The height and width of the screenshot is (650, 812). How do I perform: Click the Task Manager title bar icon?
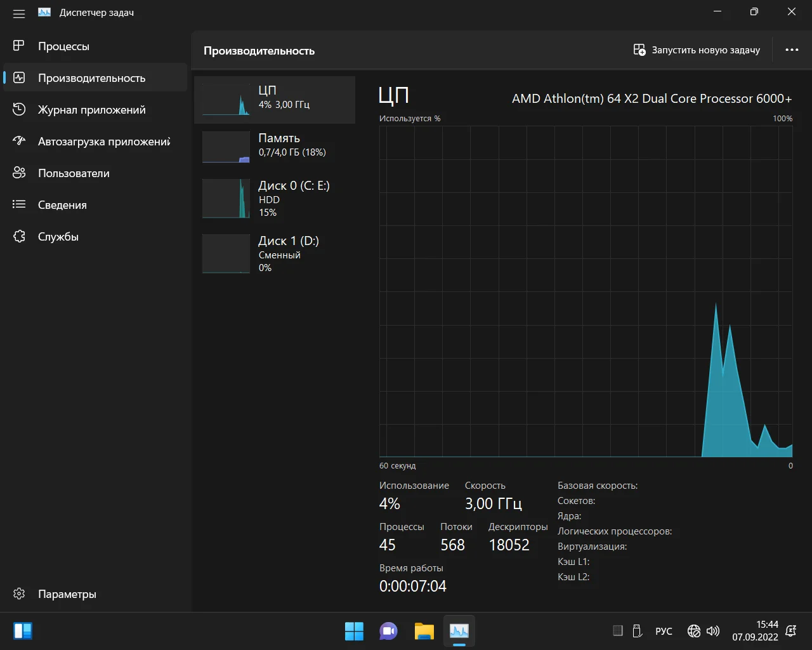point(44,12)
